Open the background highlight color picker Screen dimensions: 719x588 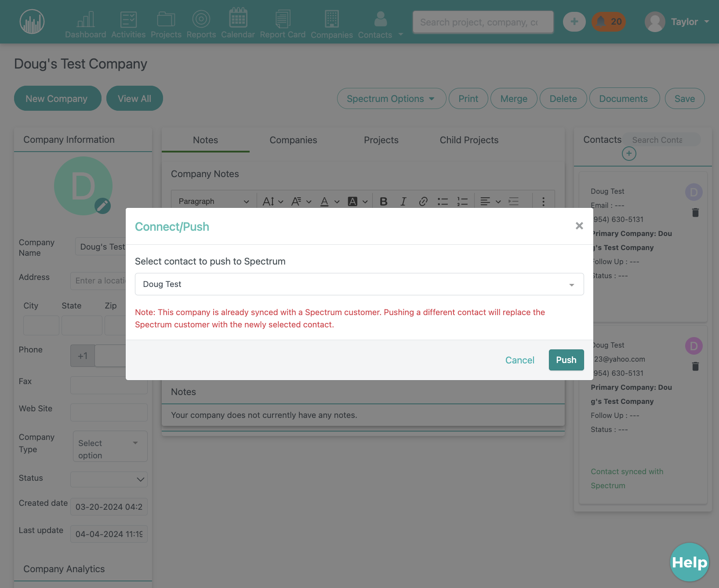[x=358, y=201]
